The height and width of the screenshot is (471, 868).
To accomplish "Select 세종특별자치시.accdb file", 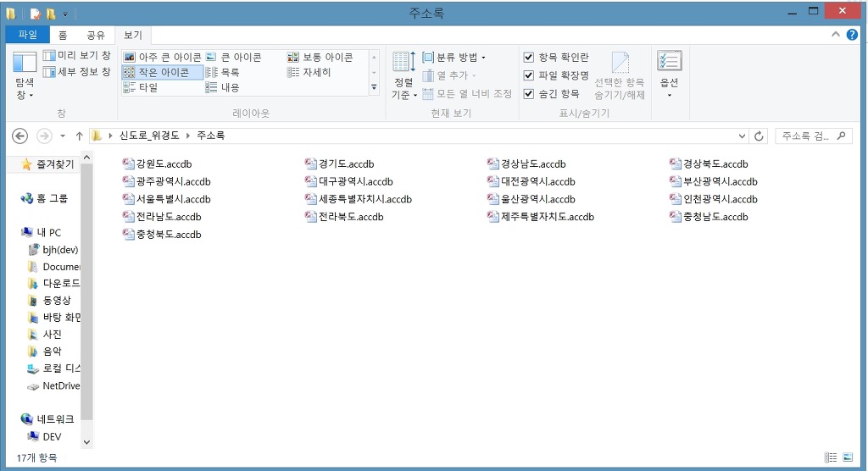I will coord(359,199).
